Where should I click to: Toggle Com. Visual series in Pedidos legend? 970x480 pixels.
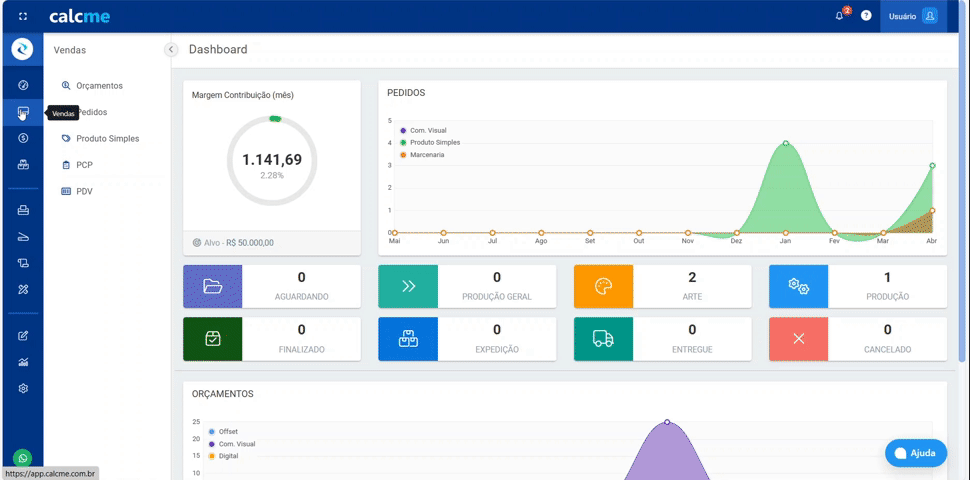pyautogui.click(x=430, y=130)
